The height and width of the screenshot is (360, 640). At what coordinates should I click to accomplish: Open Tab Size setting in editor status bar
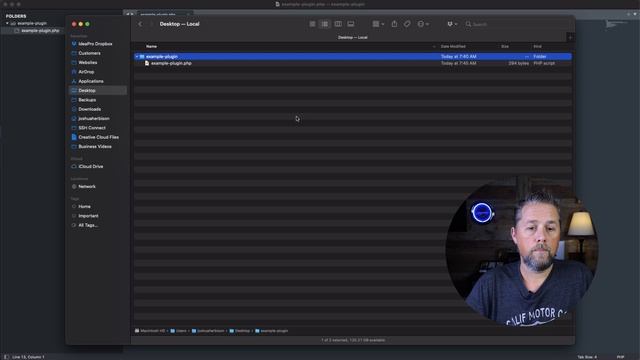coord(587,357)
